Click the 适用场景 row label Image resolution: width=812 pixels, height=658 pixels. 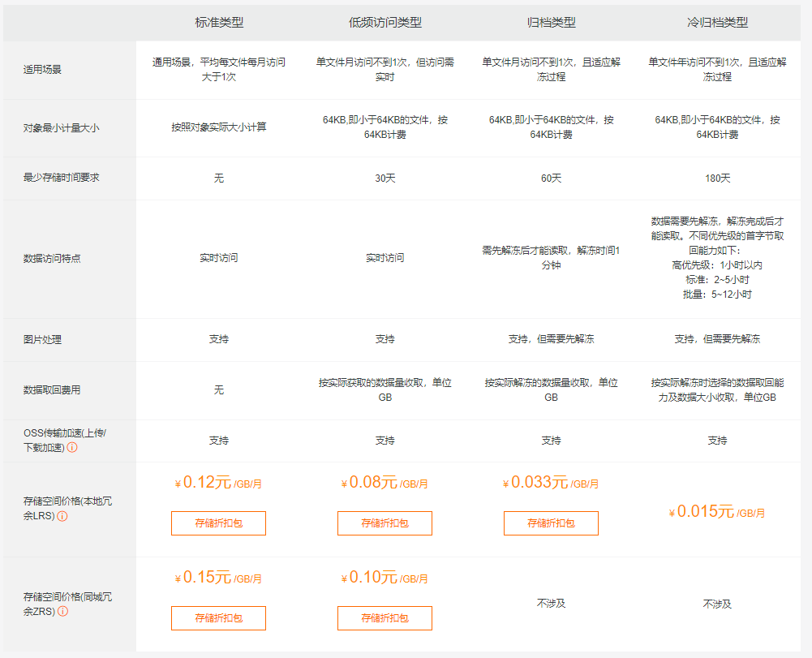coord(42,70)
